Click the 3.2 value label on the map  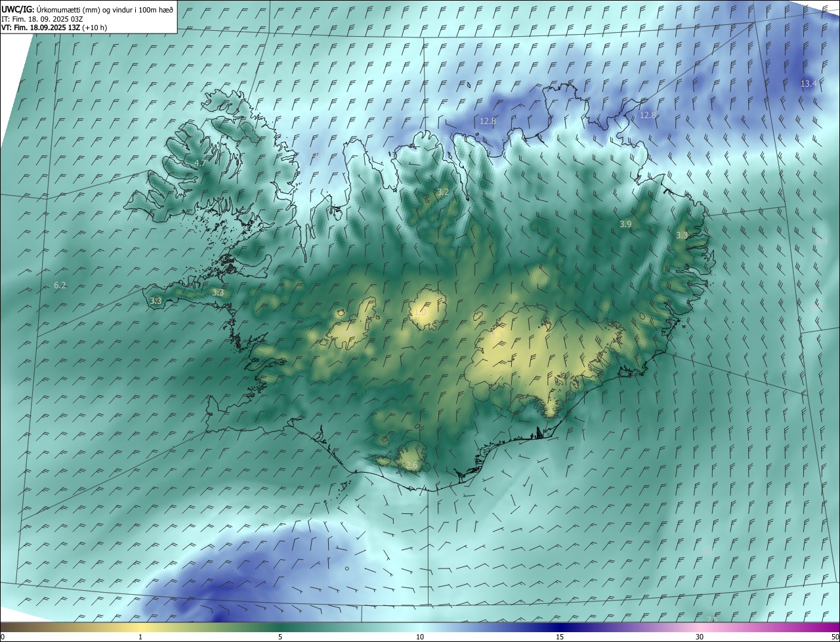(443, 192)
